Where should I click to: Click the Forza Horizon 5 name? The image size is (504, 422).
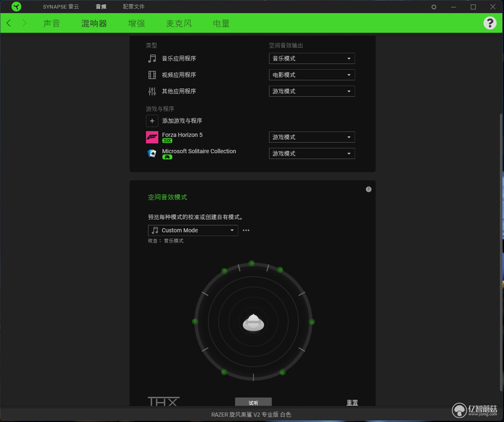[x=182, y=135]
